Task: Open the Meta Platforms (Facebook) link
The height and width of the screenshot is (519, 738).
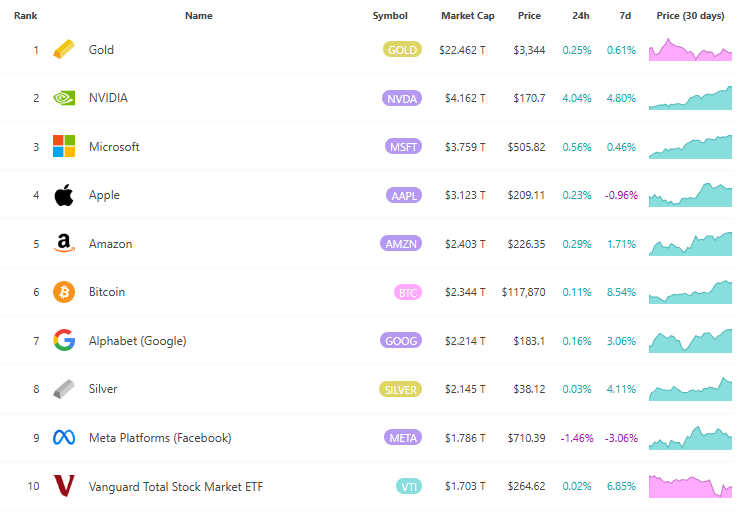Action: [160, 438]
